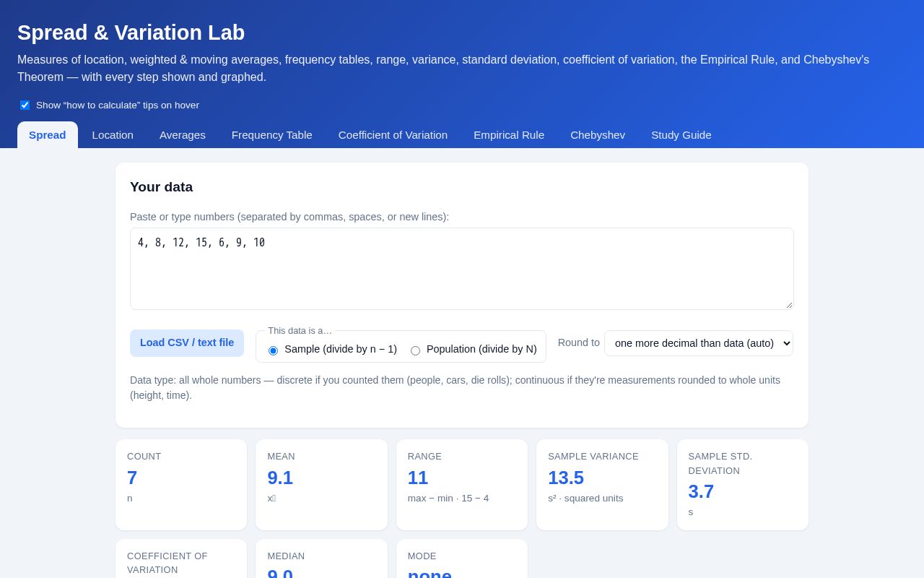Select the Sample (divide by n − 1) option
924x578 pixels.
pos(273,350)
